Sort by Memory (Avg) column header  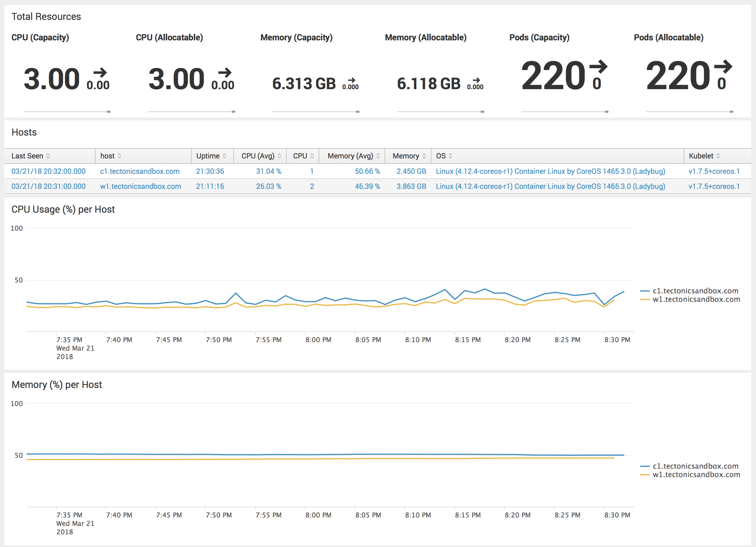354,156
